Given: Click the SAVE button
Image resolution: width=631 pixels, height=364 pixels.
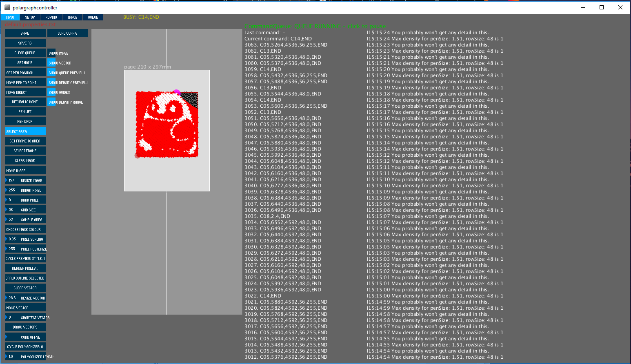Looking at the screenshot, I should point(25,33).
